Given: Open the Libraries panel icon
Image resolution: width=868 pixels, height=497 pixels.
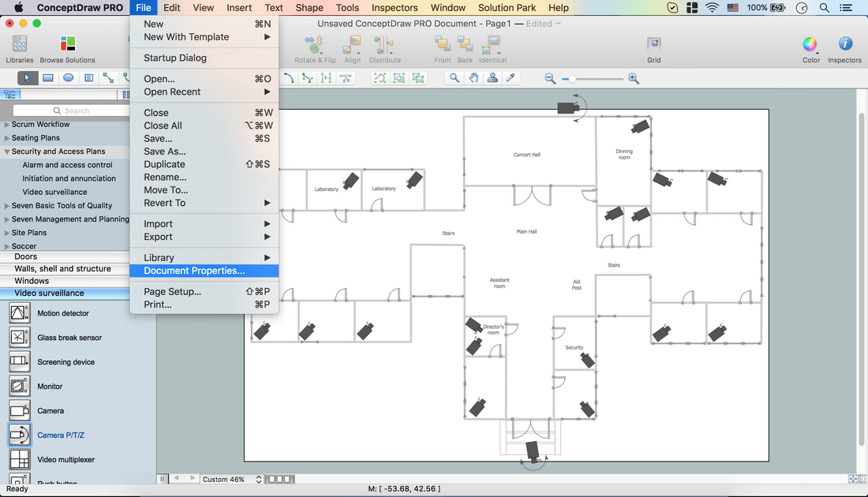Looking at the screenshot, I should (20, 45).
